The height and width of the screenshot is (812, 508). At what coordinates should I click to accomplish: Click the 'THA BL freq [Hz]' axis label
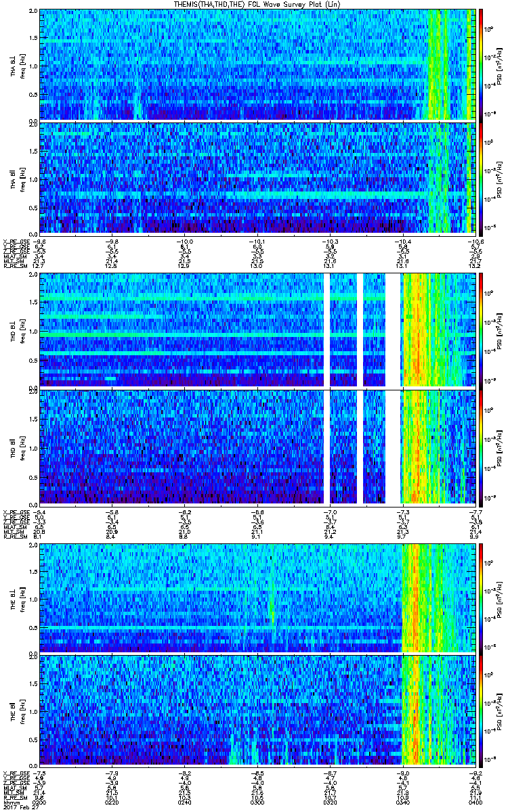point(18,65)
